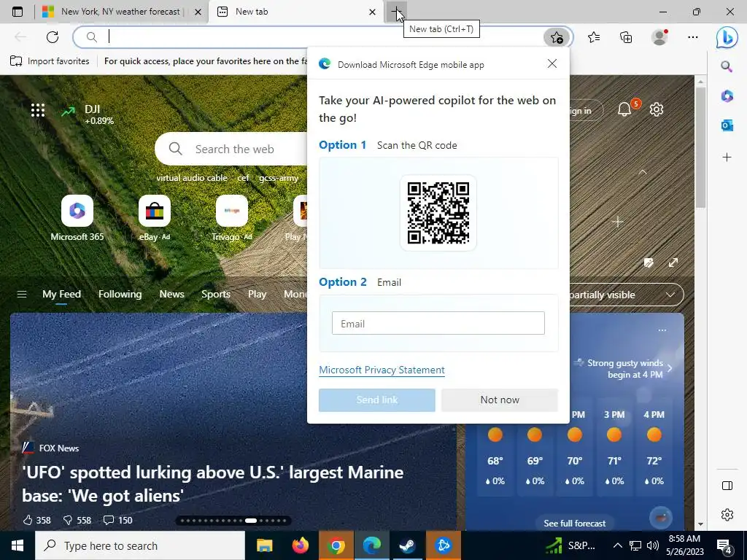This screenshot has height=560, width=747.
Task: Toggle the sidebar hide panel icon
Action: [727, 486]
